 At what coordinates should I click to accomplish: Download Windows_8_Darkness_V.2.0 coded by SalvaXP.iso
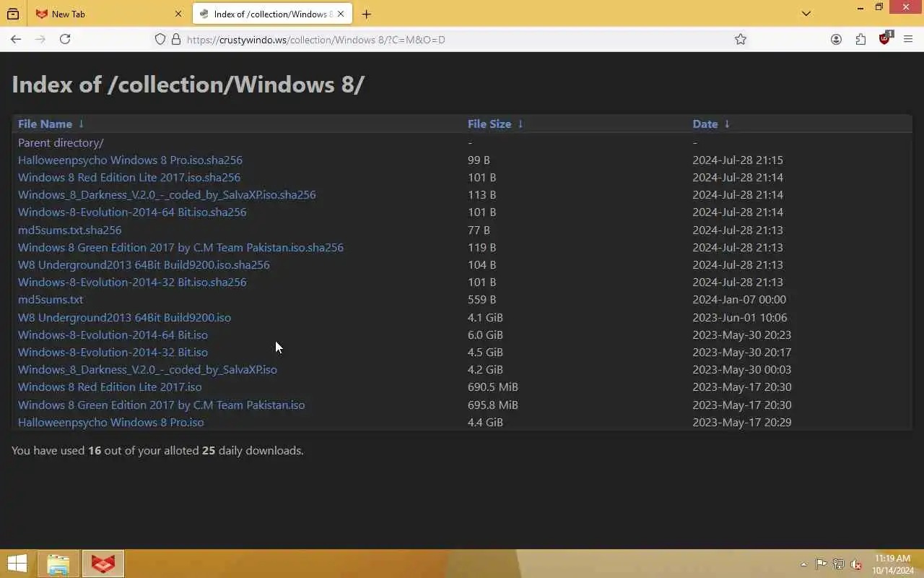(147, 369)
